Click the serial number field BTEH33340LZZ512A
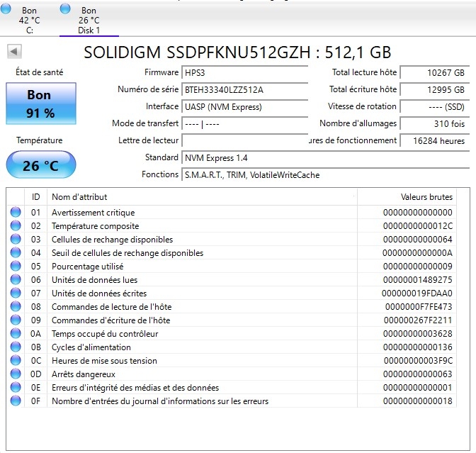 click(244, 89)
